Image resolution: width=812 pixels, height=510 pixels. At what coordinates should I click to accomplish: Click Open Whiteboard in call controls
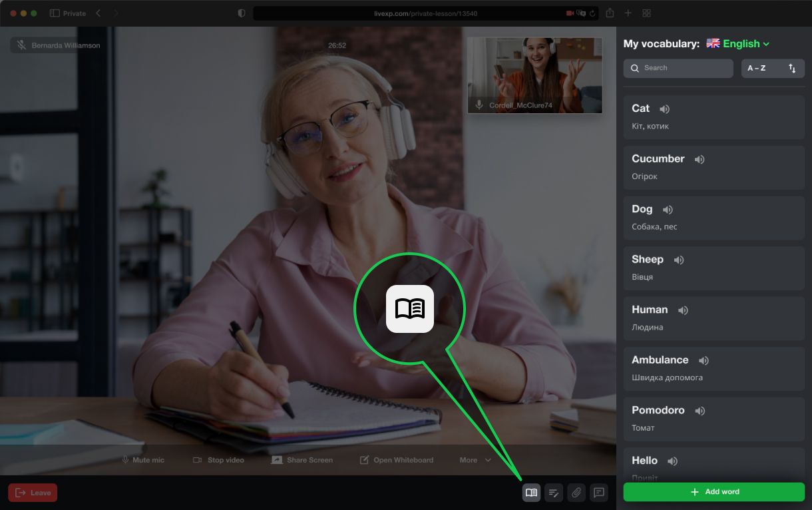[396, 460]
